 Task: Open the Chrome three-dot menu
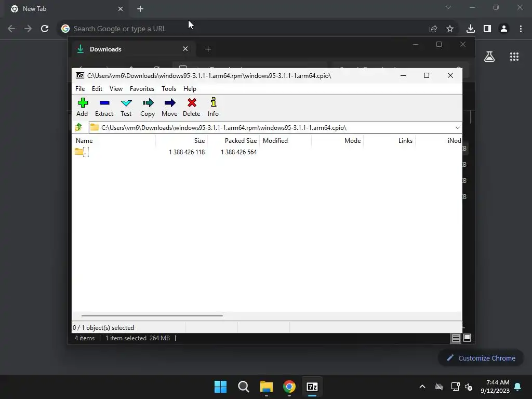[521, 29]
